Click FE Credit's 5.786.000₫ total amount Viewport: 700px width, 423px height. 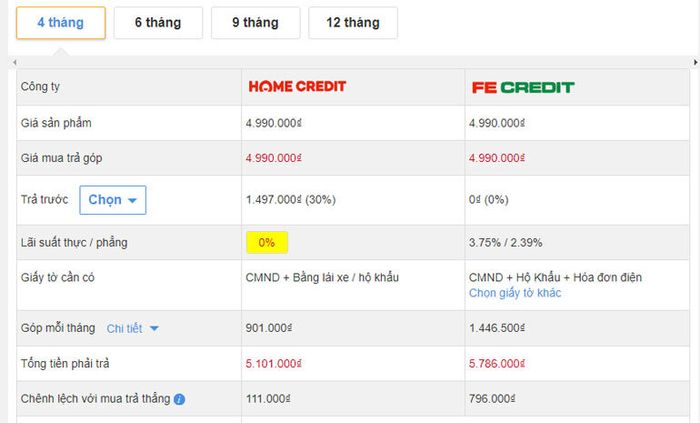coord(497,364)
